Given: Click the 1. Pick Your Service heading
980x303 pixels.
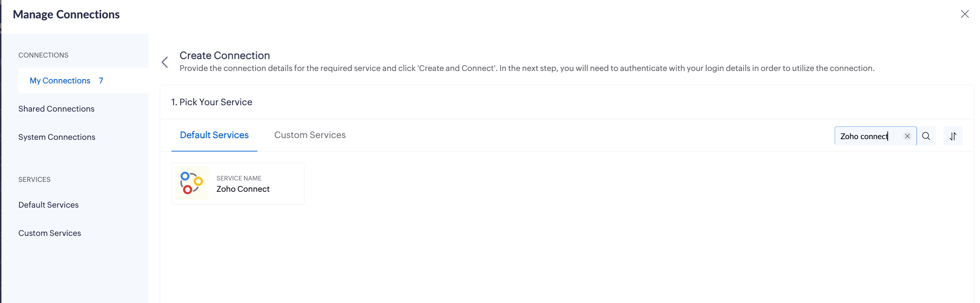Looking at the screenshot, I should click(x=211, y=102).
